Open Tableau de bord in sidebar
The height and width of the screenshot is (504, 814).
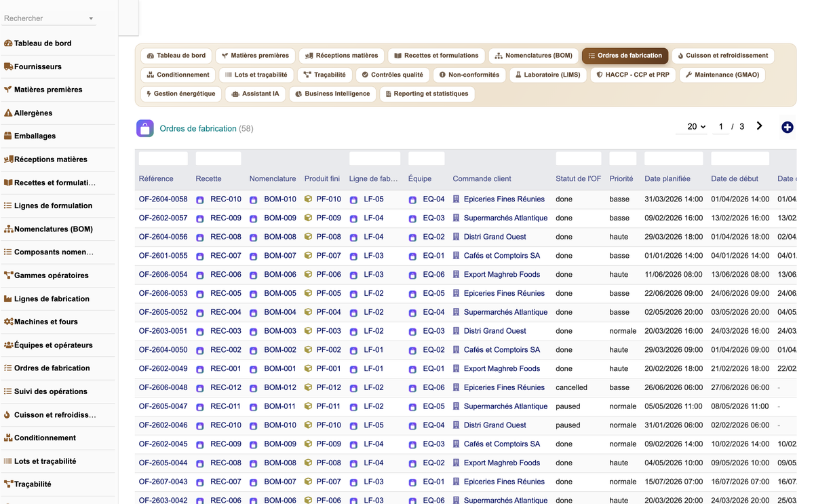click(43, 43)
